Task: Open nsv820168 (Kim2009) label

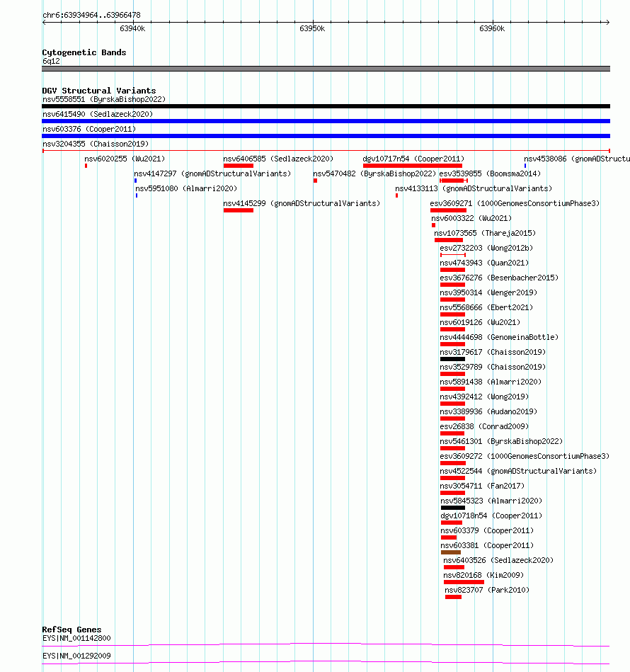Action: (x=483, y=575)
